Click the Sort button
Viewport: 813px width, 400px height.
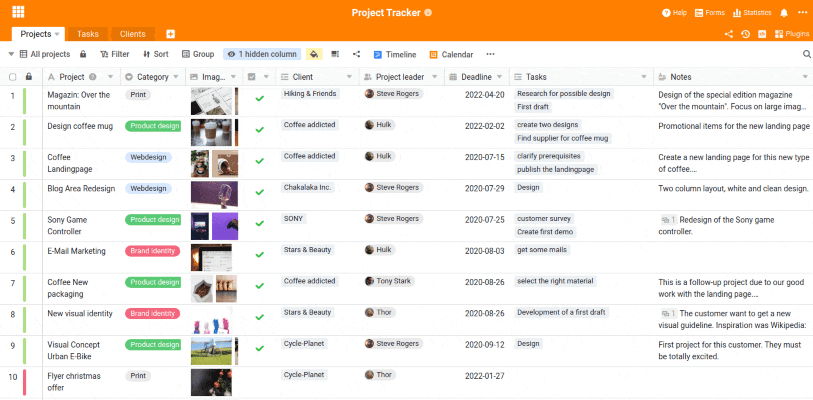click(155, 54)
